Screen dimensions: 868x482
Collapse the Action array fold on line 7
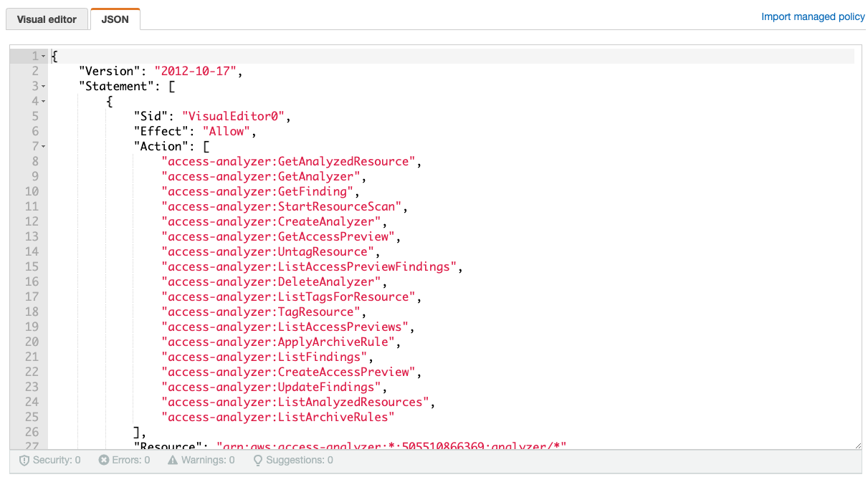[44, 146]
